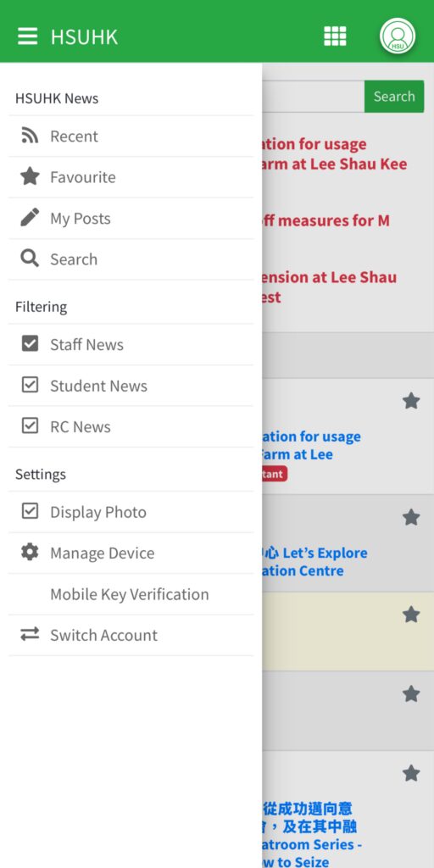Open Manage Device gear icon
This screenshot has width=434, height=868.
coord(30,553)
